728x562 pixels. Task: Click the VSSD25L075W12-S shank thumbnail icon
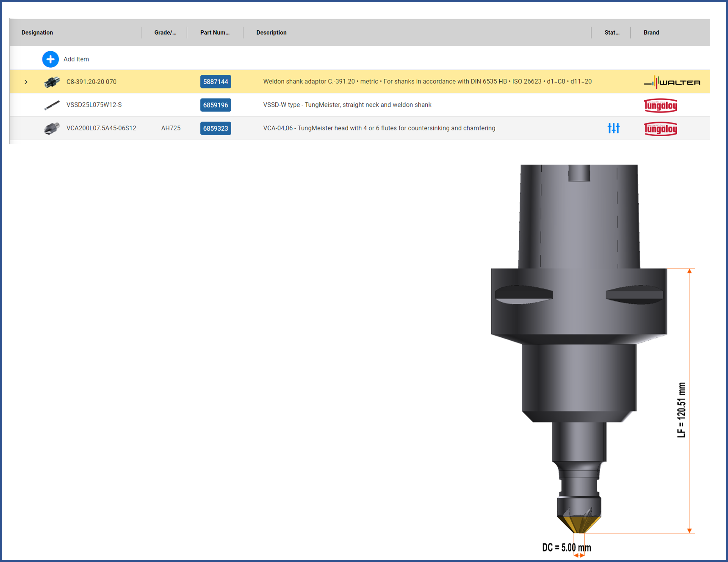[x=52, y=105]
